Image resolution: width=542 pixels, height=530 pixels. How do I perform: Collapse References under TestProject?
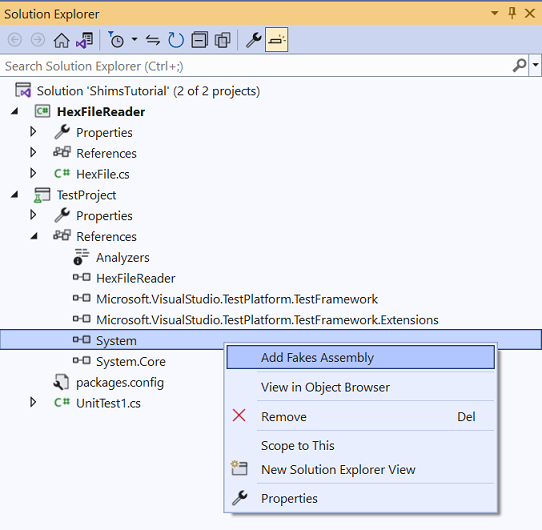pos(34,236)
